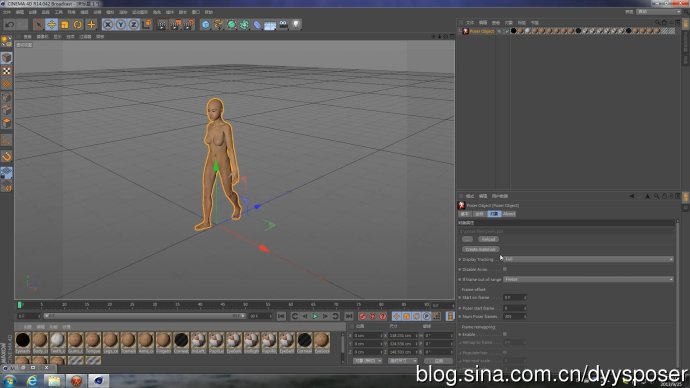Viewport: 690px width, 388px height.
Task: Click the spline pen tool icon
Action: (x=218, y=25)
